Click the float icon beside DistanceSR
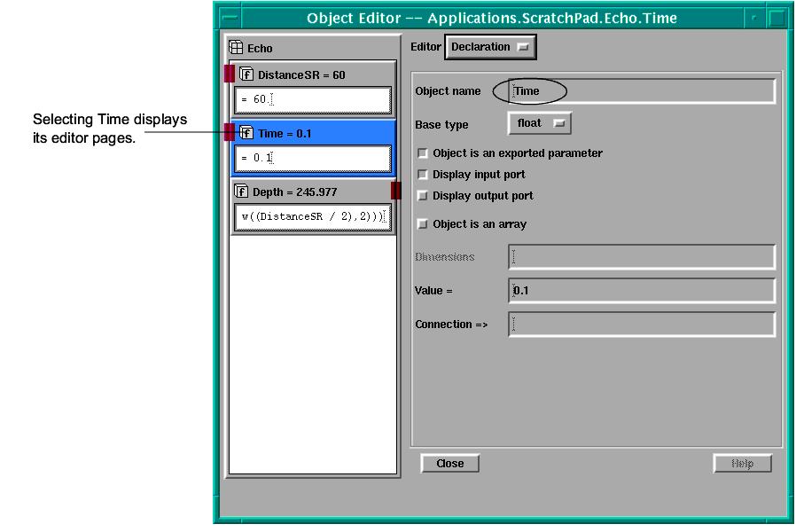 (x=246, y=75)
